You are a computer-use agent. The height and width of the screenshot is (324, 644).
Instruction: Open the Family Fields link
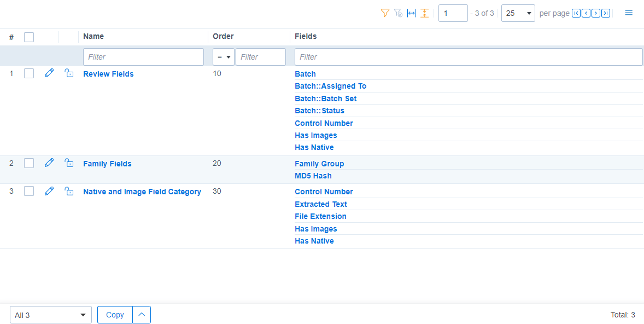107,164
